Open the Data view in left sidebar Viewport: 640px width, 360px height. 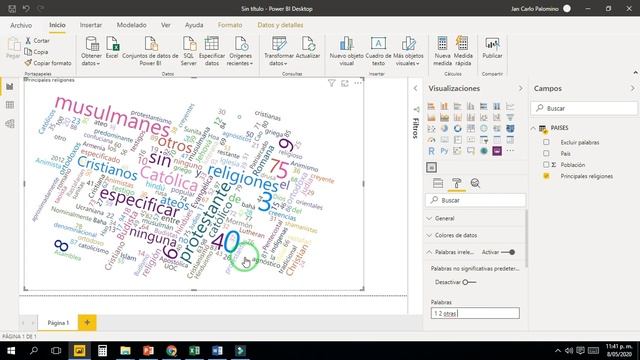point(10,105)
